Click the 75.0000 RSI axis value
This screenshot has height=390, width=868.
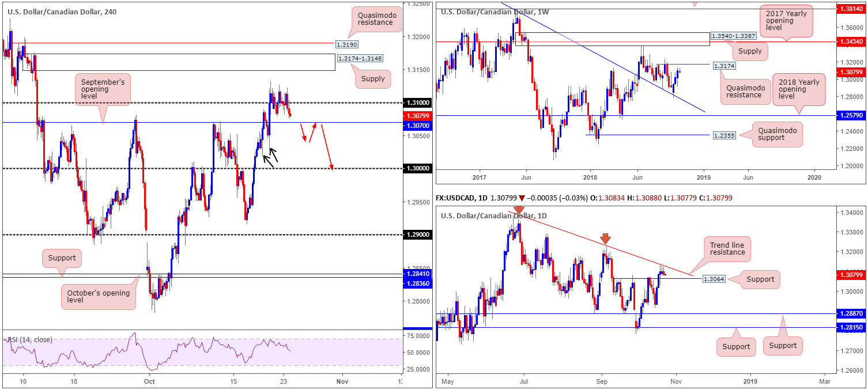coord(417,336)
